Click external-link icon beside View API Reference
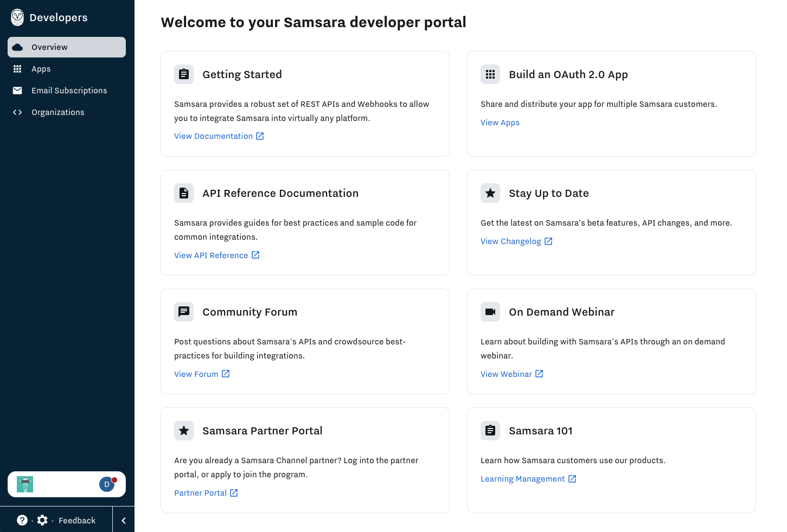Image resolution: width=787 pixels, height=532 pixels. coord(255,255)
